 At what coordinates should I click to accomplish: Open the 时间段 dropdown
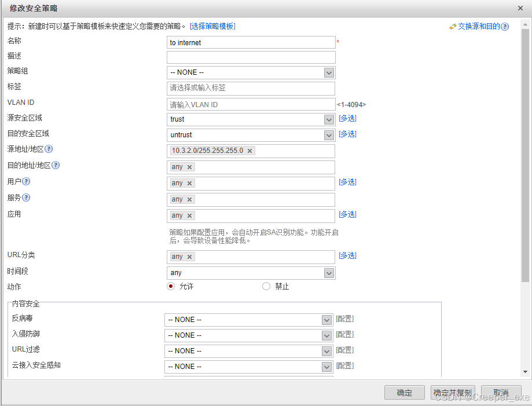point(329,273)
